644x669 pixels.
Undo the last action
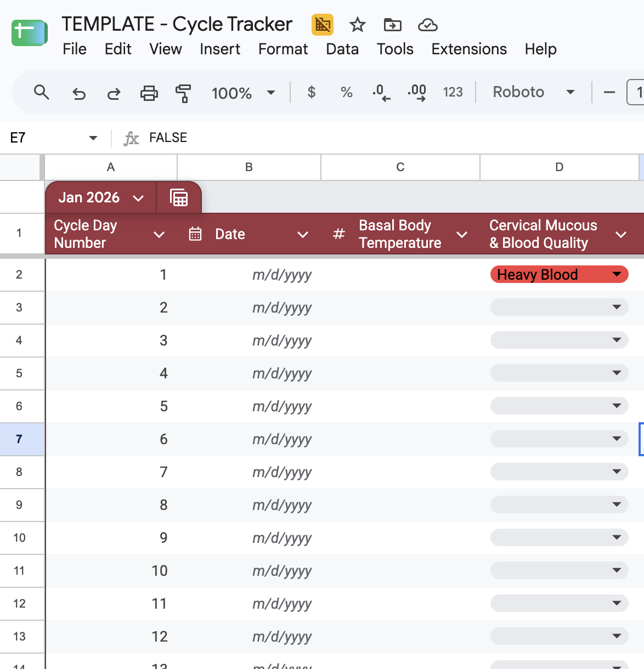click(x=79, y=93)
